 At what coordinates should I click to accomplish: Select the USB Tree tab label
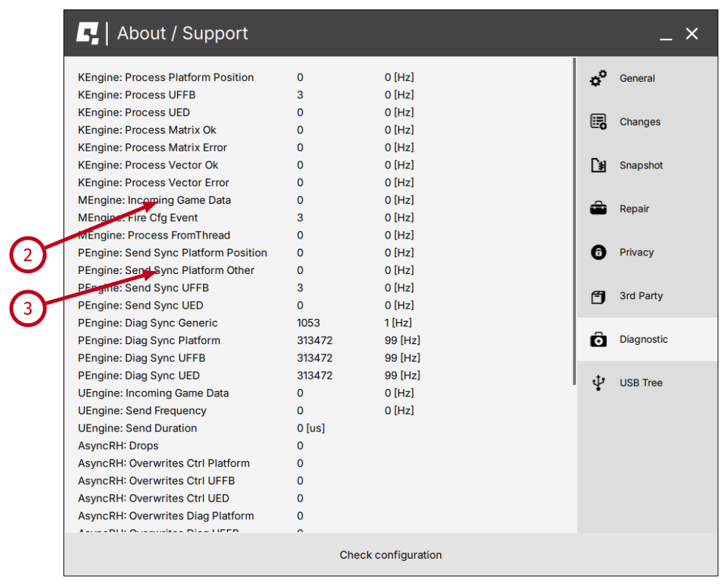[641, 383]
